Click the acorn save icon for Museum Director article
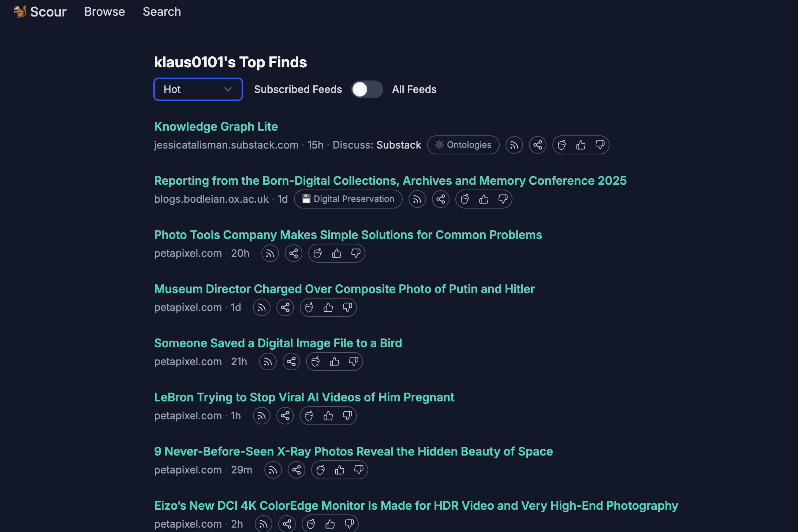Viewport: 798px width, 532px height. tap(309, 307)
